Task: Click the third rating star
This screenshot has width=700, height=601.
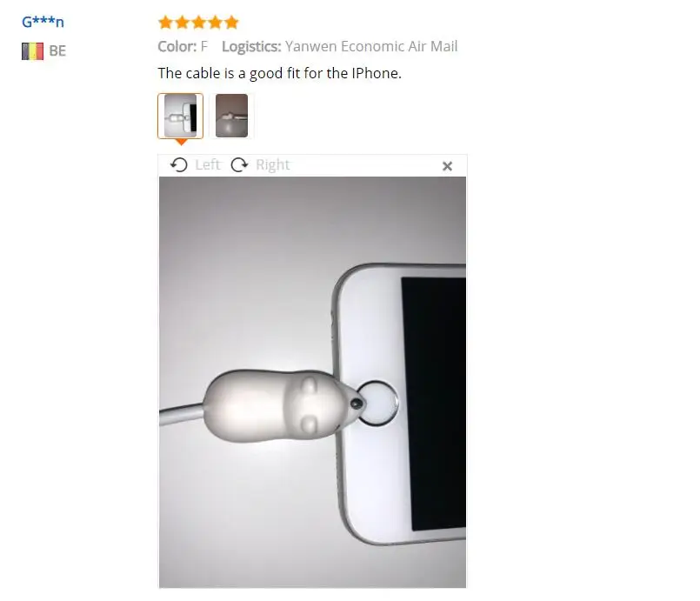Action: (x=198, y=22)
